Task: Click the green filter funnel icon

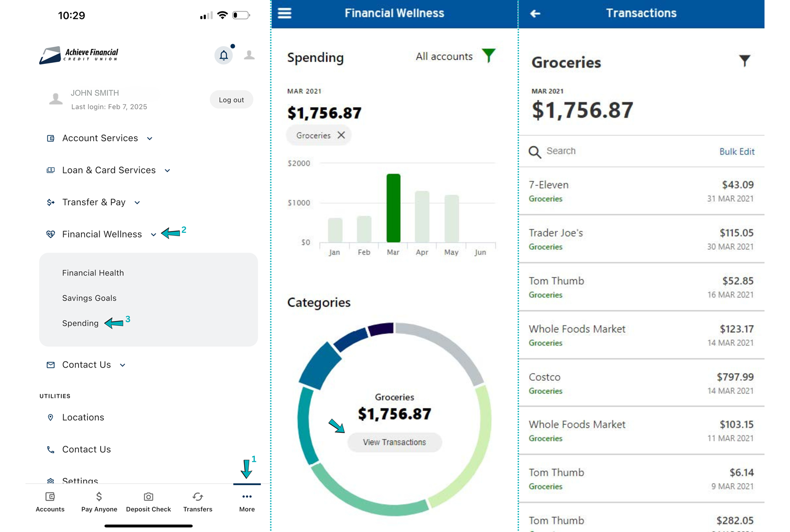Action: [x=489, y=56]
